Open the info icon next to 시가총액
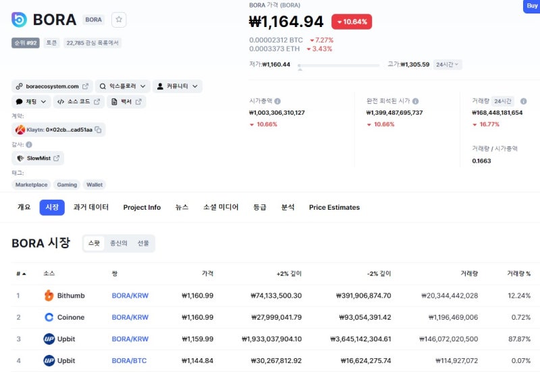The height and width of the screenshot is (392, 540). (x=277, y=101)
